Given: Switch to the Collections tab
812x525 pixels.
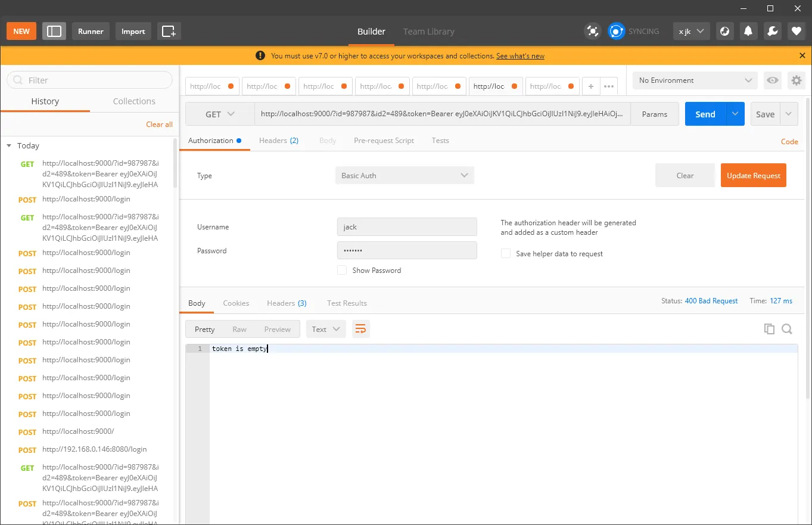Looking at the screenshot, I should pyautogui.click(x=134, y=101).
